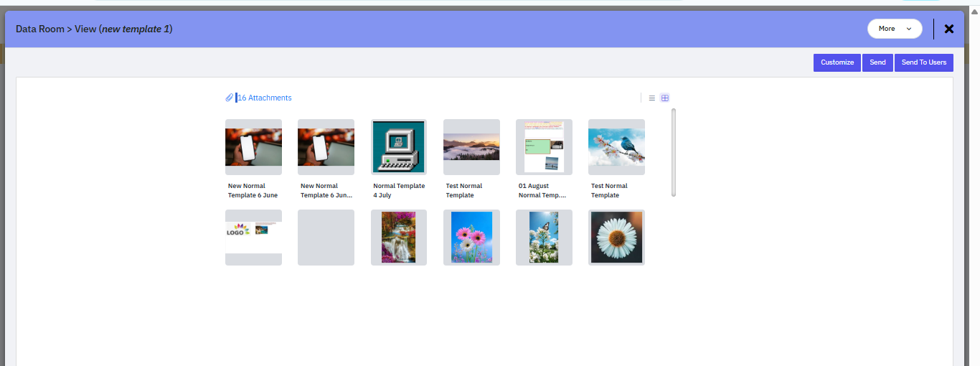Select the white daisy thumbnail

tap(616, 238)
